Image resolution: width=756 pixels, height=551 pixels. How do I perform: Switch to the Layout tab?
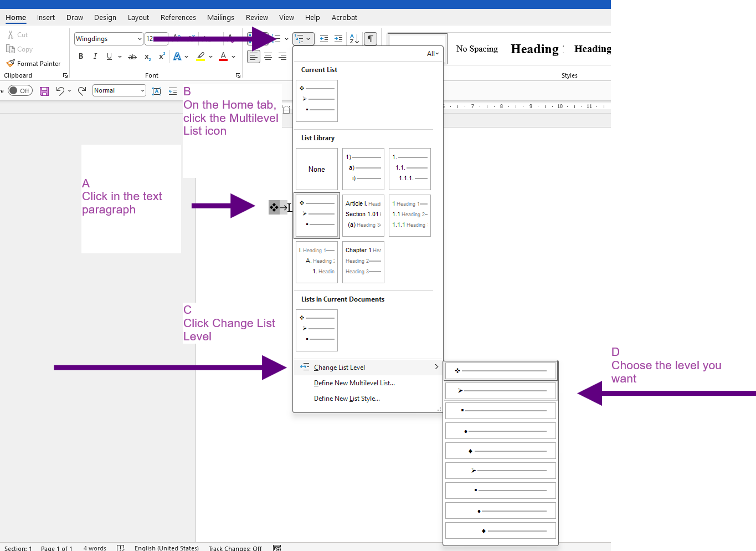[138, 17]
